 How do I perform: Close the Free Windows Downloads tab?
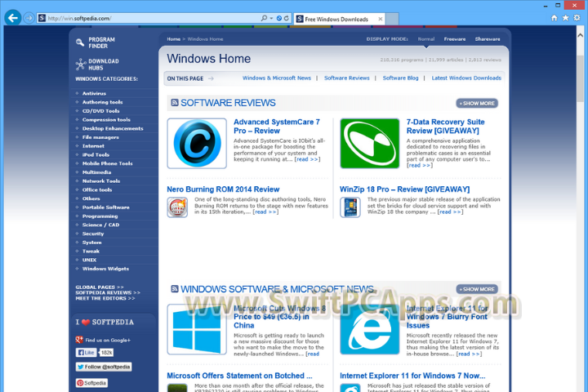[x=381, y=19]
